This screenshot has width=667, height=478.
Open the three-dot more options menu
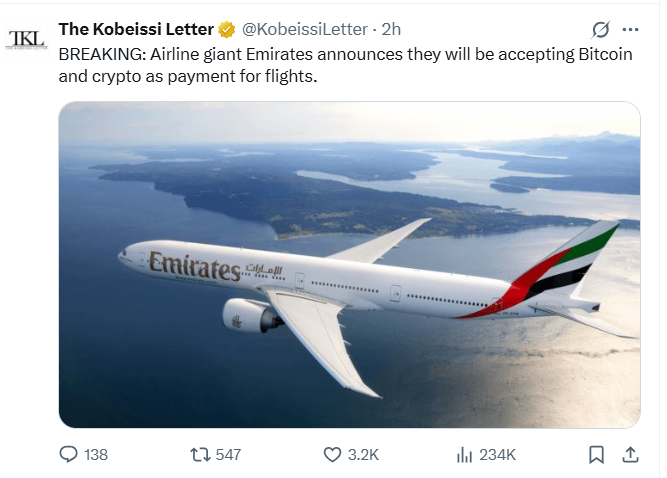(x=630, y=29)
